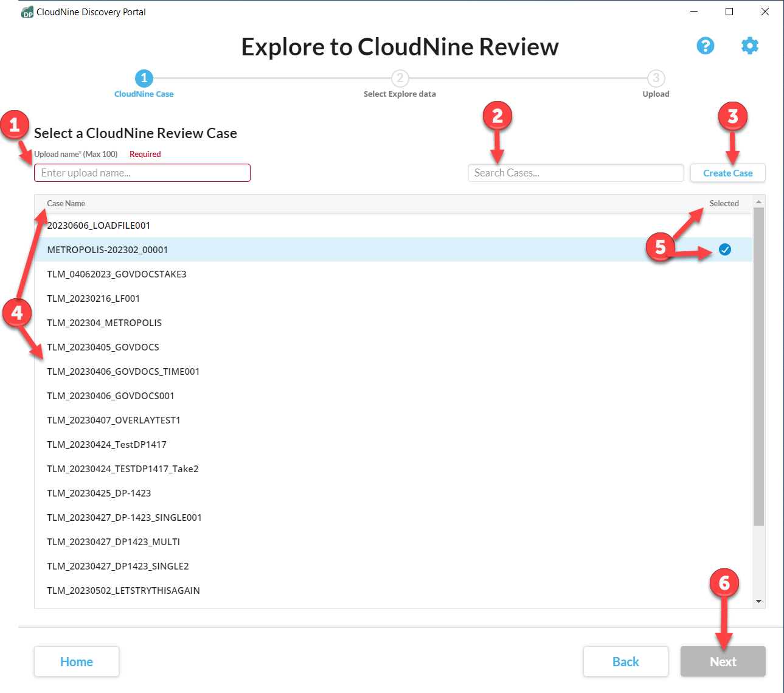This screenshot has height=693, width=784.
Task: Minimize the Discovery Portal window
Action: tap(694, 12)
